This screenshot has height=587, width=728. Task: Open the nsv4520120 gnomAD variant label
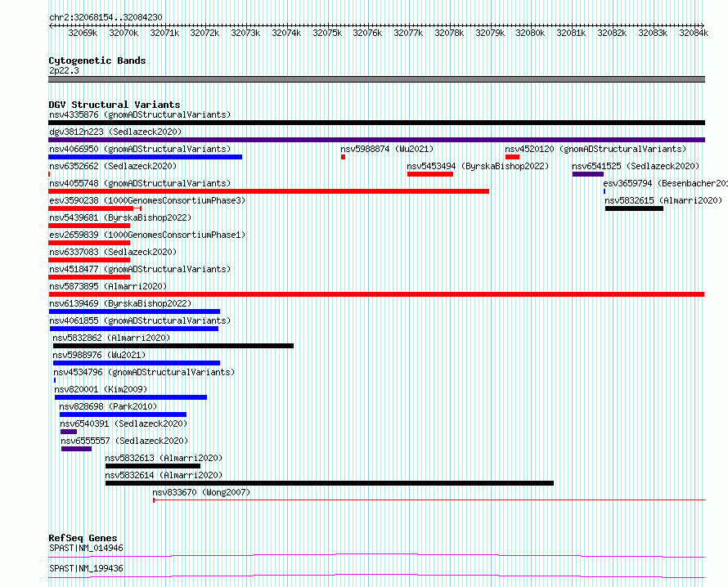tap(595, 149)
